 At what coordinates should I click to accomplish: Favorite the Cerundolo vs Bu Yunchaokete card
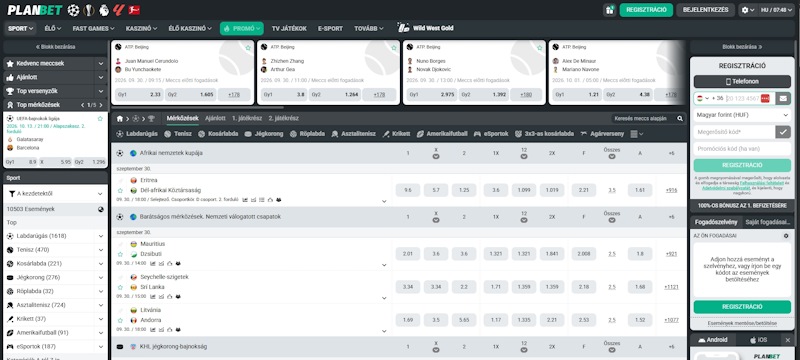point(248,47)
